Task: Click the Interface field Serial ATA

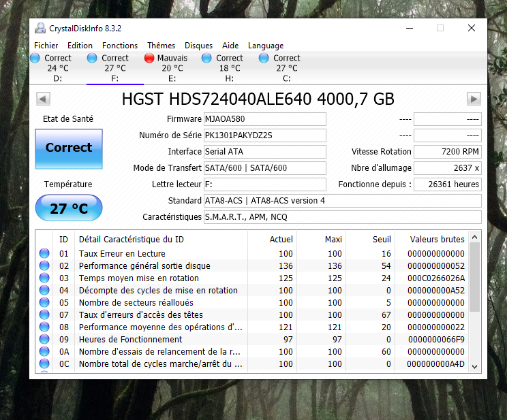Action: pos(265,152)
